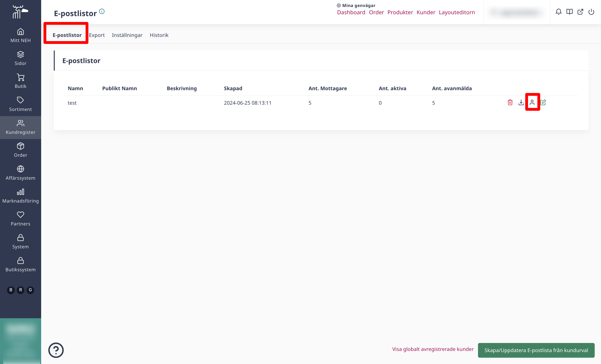This screenshot has height=364, width=601.
Task: Open info icon beside E-postlistor title
Action: coord(102,11)
